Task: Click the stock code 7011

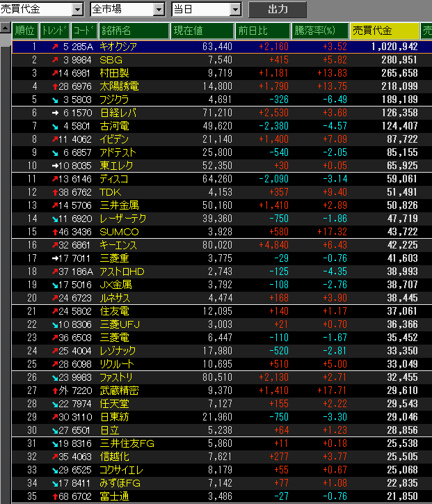Action: (x=81, y=258)
